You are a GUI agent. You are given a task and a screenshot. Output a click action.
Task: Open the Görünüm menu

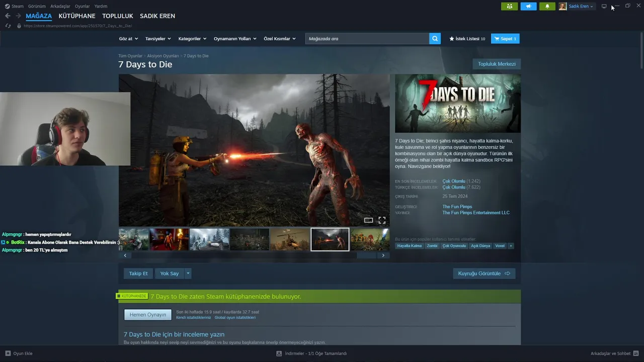37,6
